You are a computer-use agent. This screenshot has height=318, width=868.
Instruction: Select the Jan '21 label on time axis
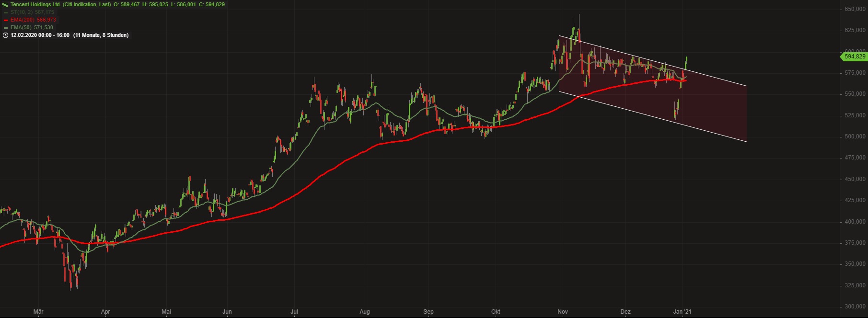coord(684,312)
